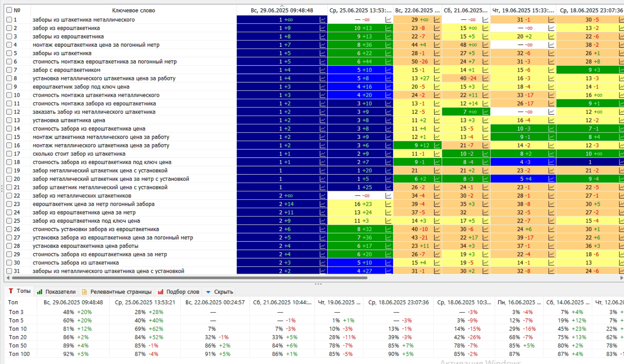The width and height of the screenshot is (624, 364).
Task: Click the Показатели bar chart icon
Action: pyautogui.click(x=40, y=292)
